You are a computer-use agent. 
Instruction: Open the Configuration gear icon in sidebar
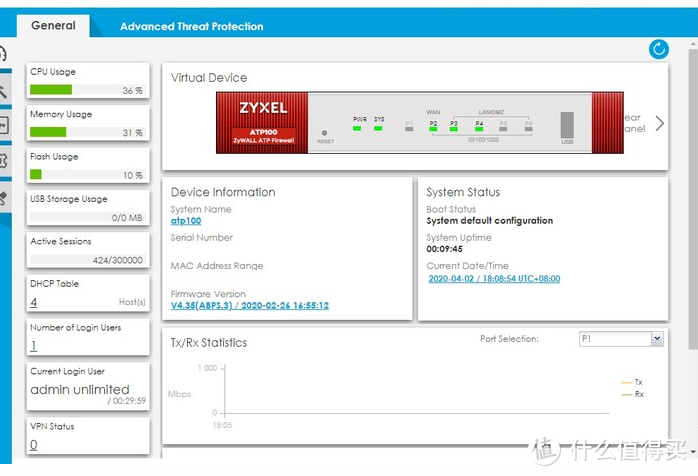[3, 161]
